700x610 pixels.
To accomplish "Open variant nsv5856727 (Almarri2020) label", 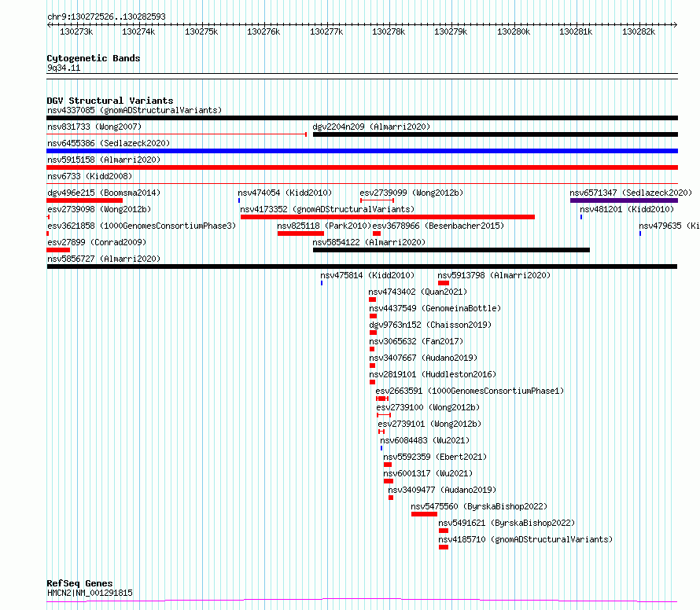I will 104,259.
